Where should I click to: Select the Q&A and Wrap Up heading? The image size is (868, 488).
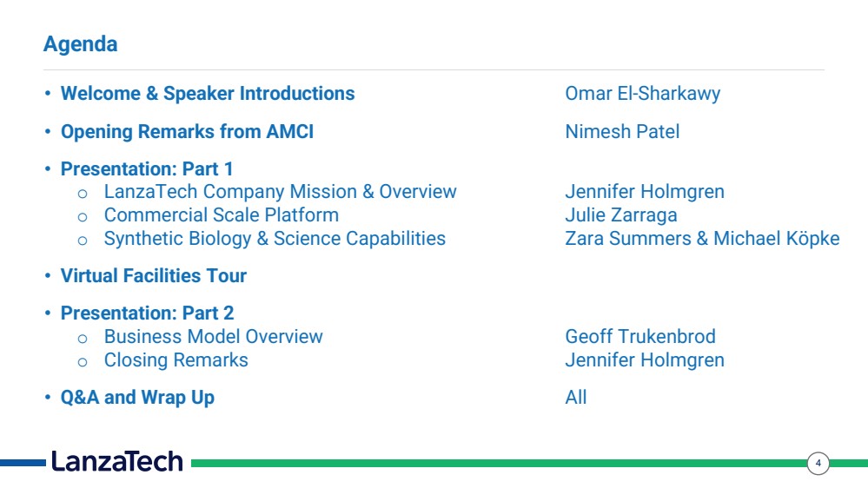pyautogui.click(x=137, y=398)
